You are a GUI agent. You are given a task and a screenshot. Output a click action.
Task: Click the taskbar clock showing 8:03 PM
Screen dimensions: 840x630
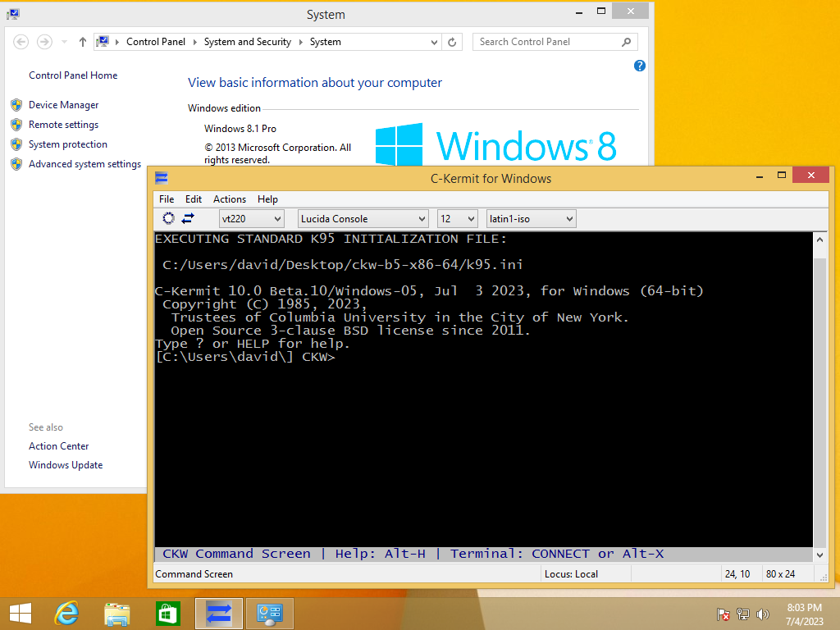(x=804, y=614)
